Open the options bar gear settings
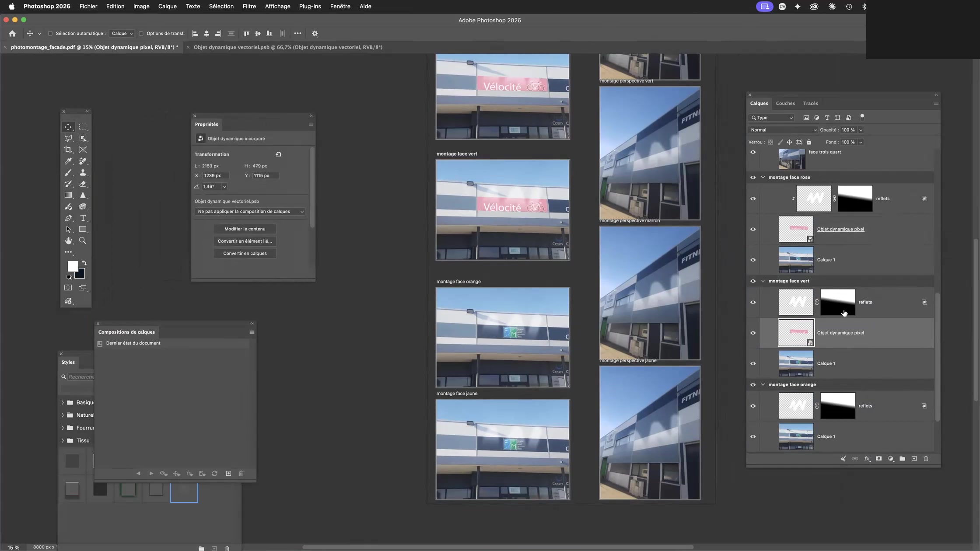The width and height of the screenshot is (980, 551). tap(315, 34)
